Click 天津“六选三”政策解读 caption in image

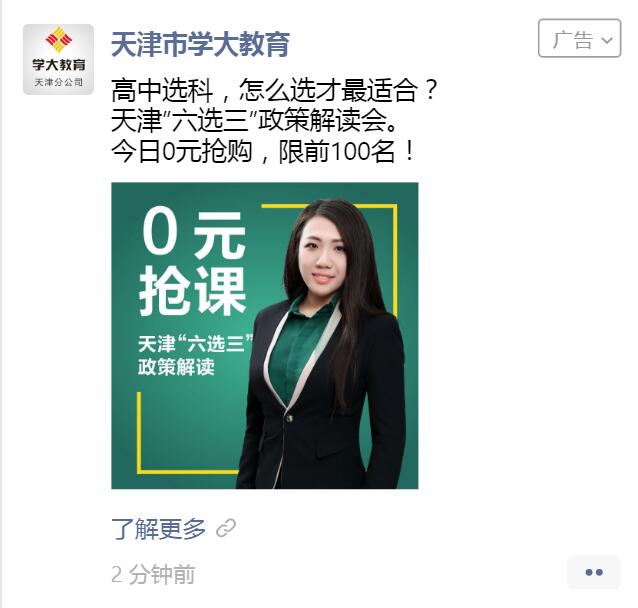pos(195,355)
